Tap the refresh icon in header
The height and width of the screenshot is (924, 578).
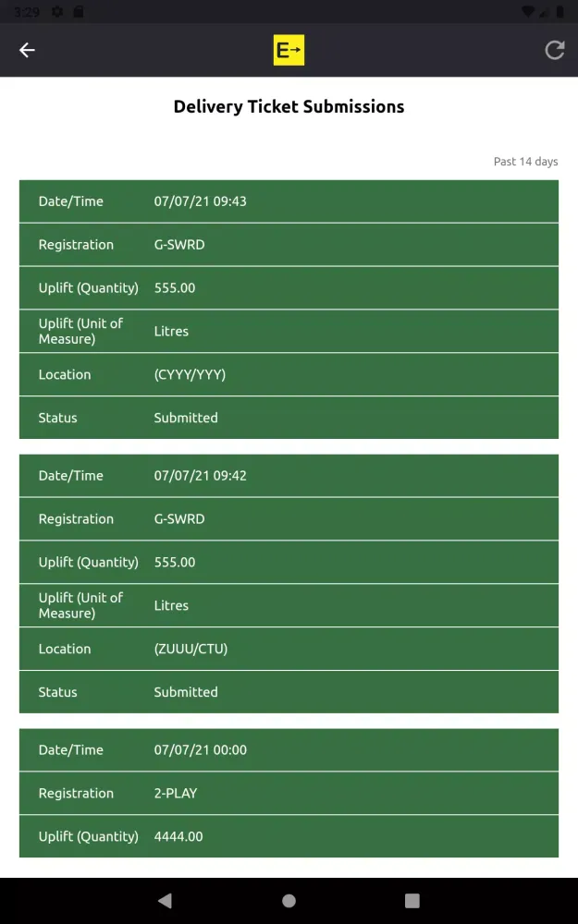(554, 50)
